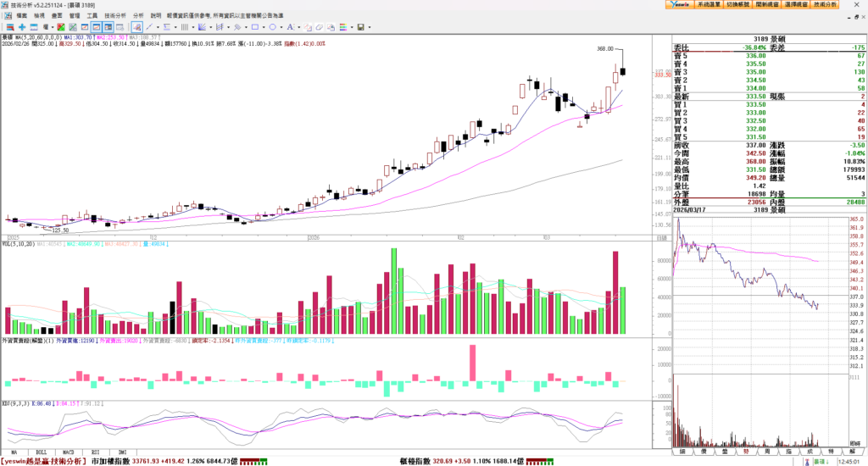Click the magenta MA2 moving average label
This screenshot has height=466, width=868.
(111, 37)
